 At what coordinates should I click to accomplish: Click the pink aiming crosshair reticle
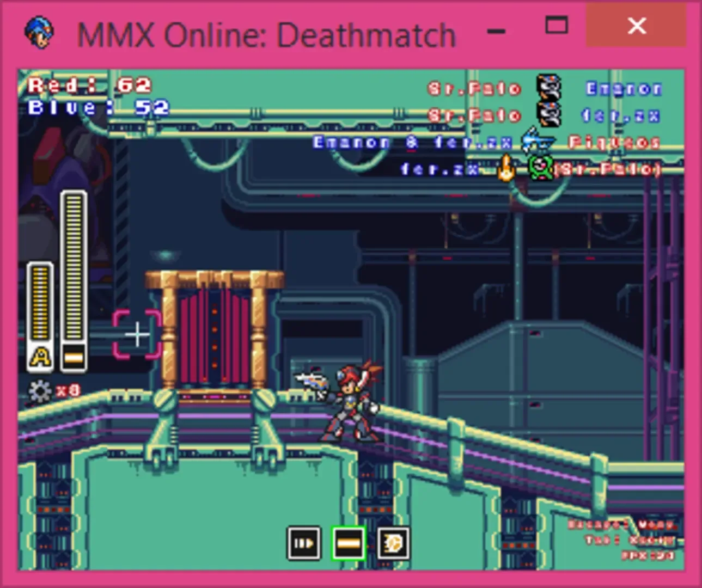coord(137,334)
